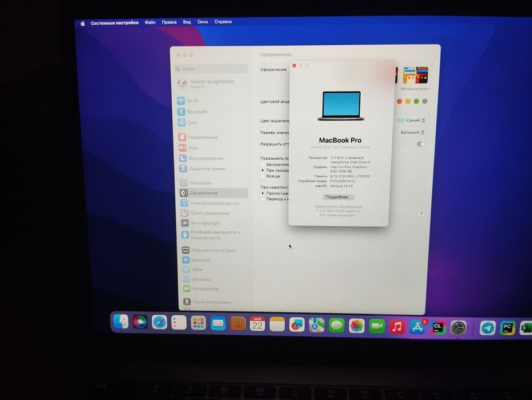532x400 pixels.
Task: Open sidebar icon size dropdown Большой
Action: [x=412, y=132]
